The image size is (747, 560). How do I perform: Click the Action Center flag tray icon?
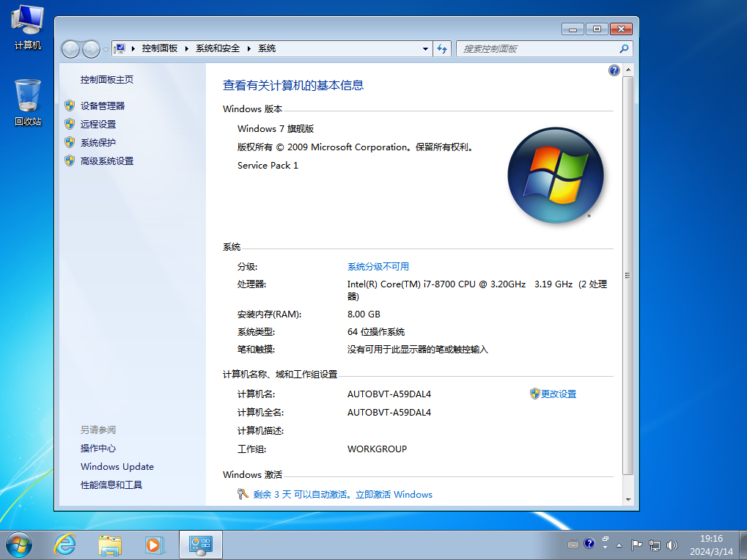[636, 545]
